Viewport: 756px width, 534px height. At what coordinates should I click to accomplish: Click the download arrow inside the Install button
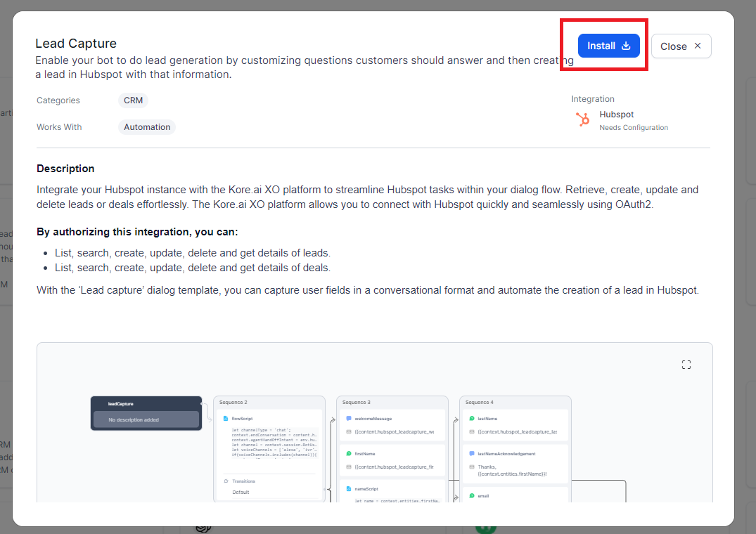(626, 46)
